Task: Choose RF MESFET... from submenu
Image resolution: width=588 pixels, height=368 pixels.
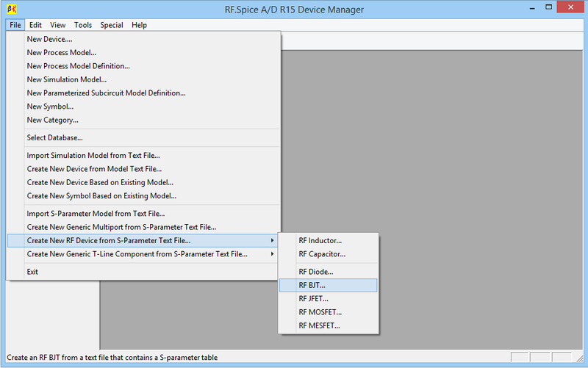Action: pyautogui.click(x=328, y=325)
